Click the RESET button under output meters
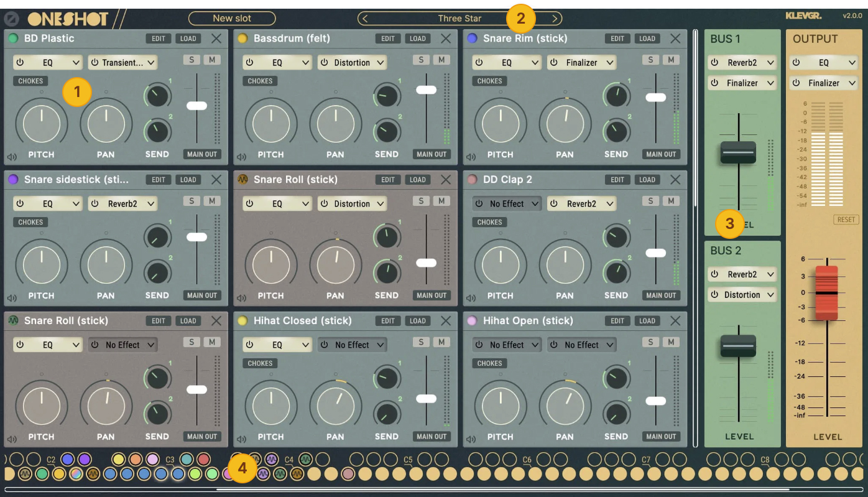868x497 pixels. click(846, 220)
